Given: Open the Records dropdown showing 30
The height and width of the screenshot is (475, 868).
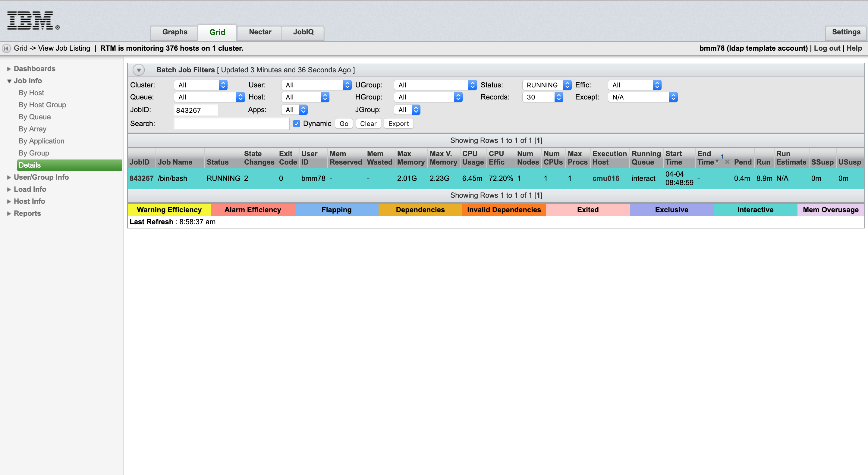Looking at the screenshot, I should (542, 97).
